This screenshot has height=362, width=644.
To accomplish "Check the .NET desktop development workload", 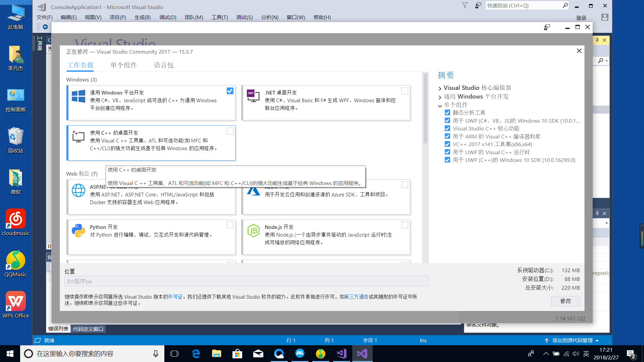I will click(405, 91).
